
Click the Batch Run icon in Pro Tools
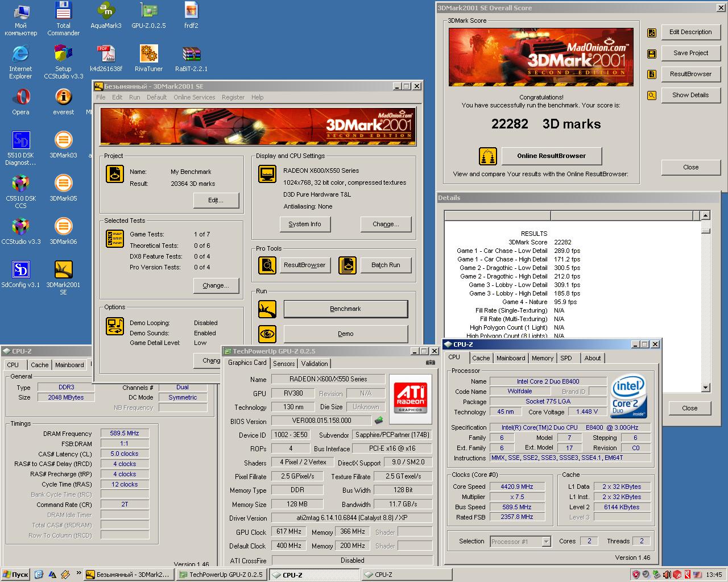pos(347,265)
